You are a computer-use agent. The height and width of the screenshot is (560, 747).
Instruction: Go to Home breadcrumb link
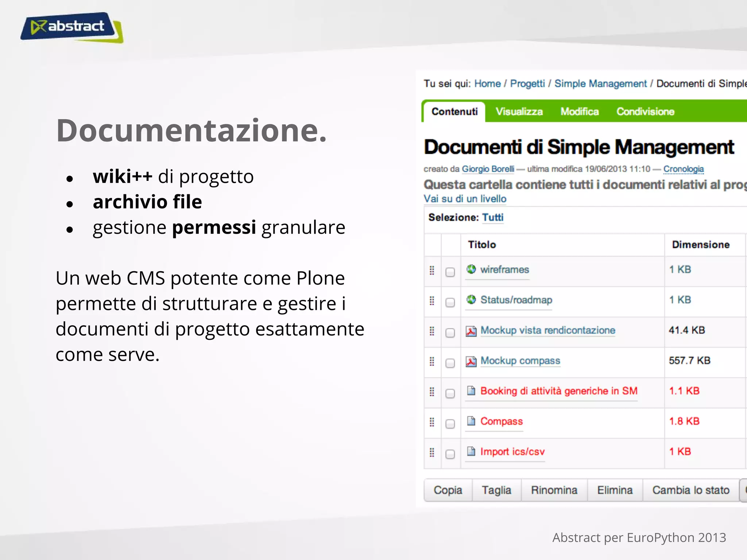pyautogui.click(x=487, y=83)
